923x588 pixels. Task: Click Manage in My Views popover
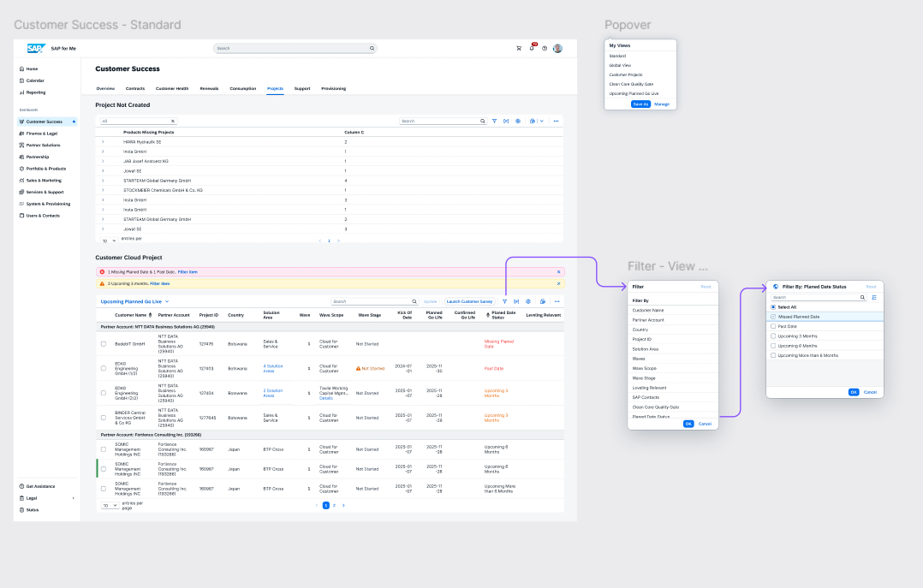[x=662, y=104]
